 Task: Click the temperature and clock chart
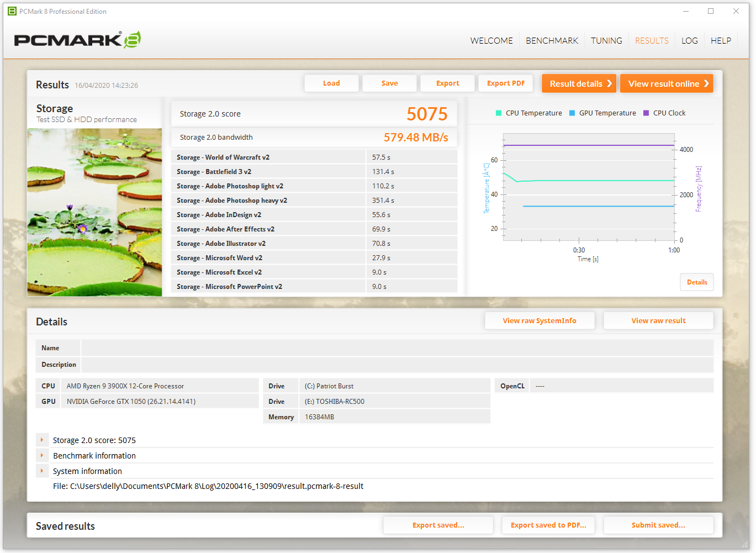[x=589, y=187]
